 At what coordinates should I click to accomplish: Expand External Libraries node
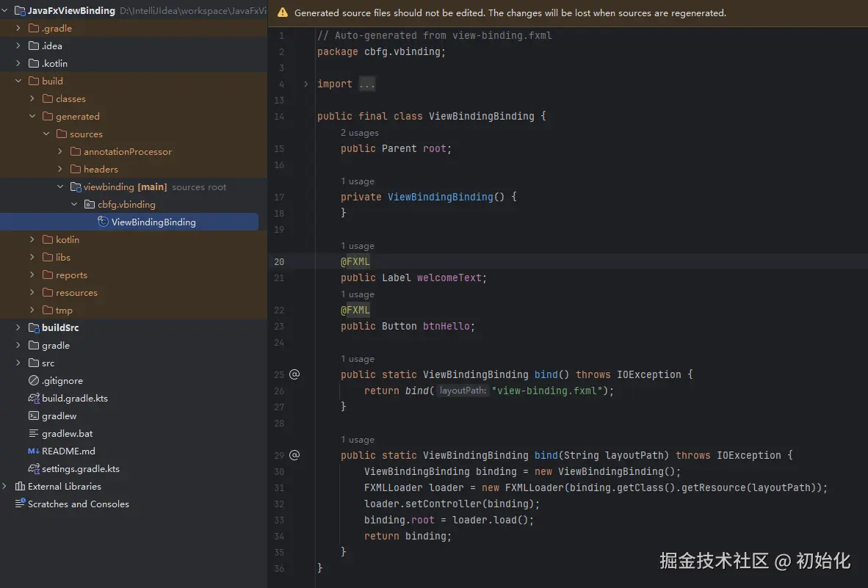(5, 487)
